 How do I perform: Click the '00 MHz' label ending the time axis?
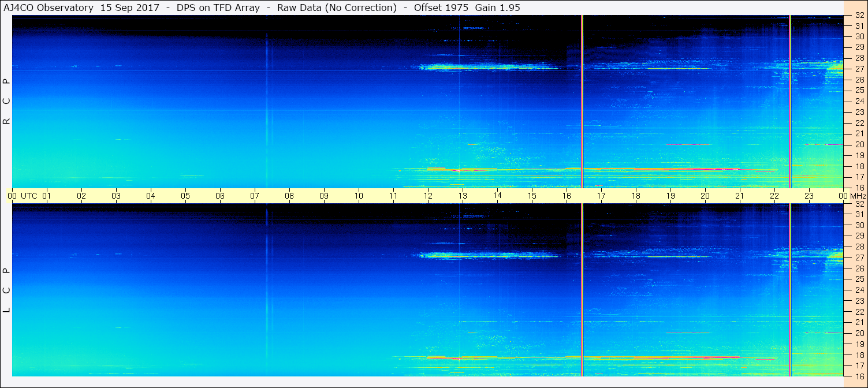(852, 196)
